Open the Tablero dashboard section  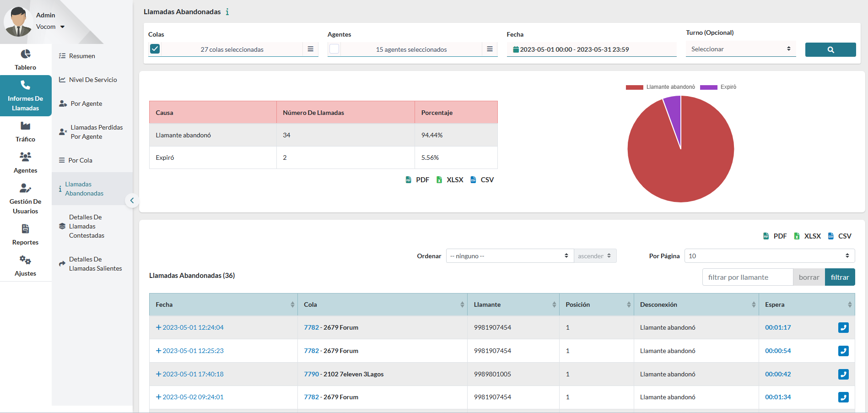26,60
